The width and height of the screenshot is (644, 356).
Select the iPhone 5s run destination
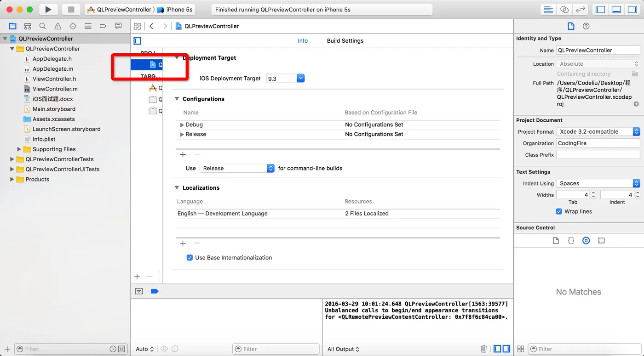[x=174, y=10]
